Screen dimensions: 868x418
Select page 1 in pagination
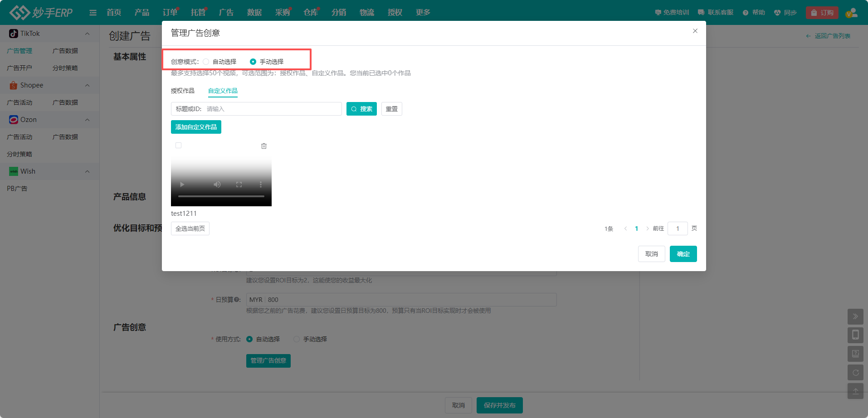tap(637, 228)
